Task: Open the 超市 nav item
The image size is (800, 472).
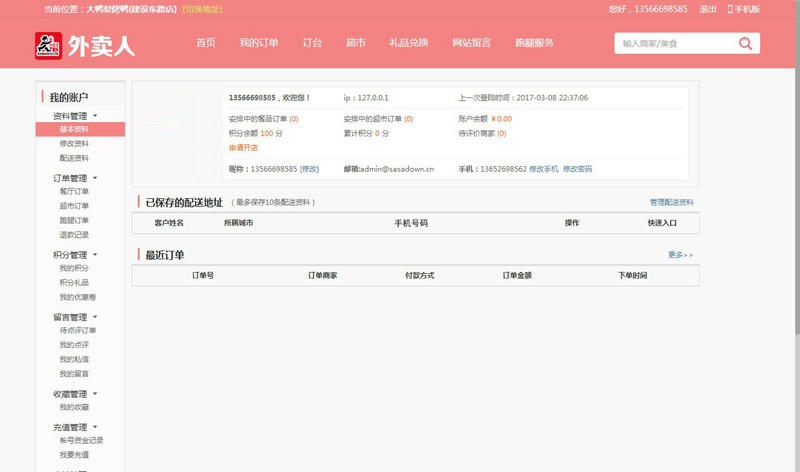Action: tap(356, 43)
